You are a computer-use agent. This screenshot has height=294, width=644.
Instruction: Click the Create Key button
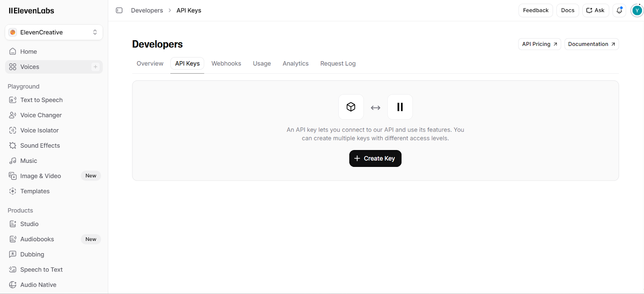pyautogui.click(x=375, y=158)
